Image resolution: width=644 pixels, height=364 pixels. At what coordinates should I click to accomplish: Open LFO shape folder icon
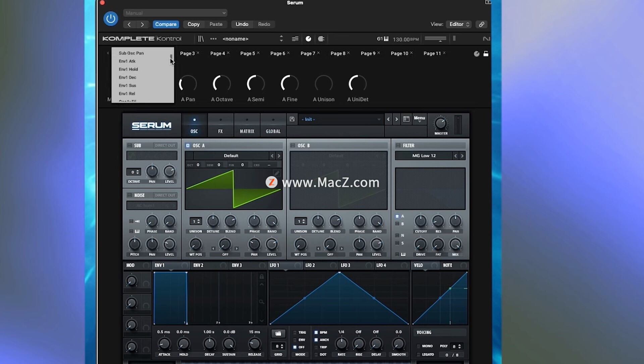(x=278, y=333)
